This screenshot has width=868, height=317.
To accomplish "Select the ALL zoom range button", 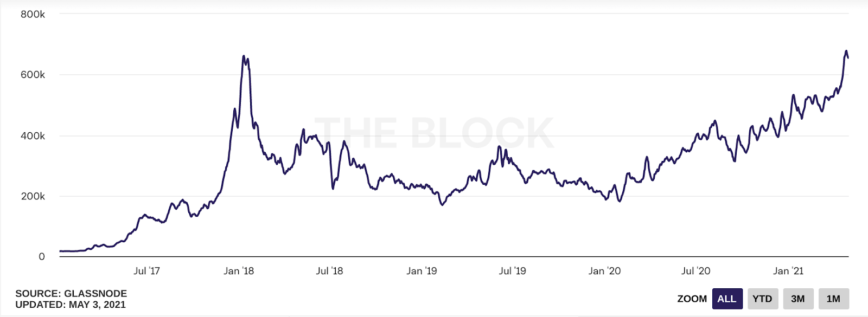I will tap(727, 299).
